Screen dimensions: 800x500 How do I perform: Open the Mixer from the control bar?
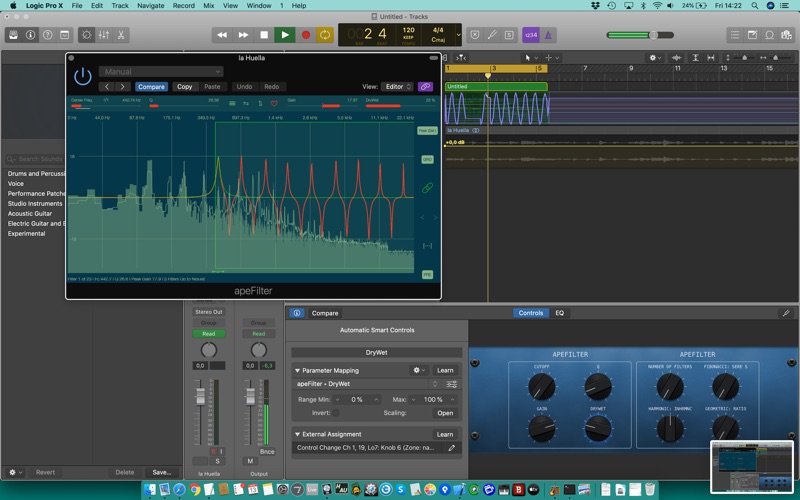pyautogui.click(x=103, y=35)
